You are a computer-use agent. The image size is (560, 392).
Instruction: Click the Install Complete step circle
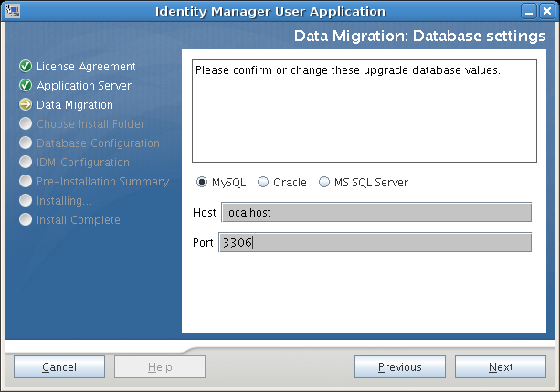(x=26, y=220)
